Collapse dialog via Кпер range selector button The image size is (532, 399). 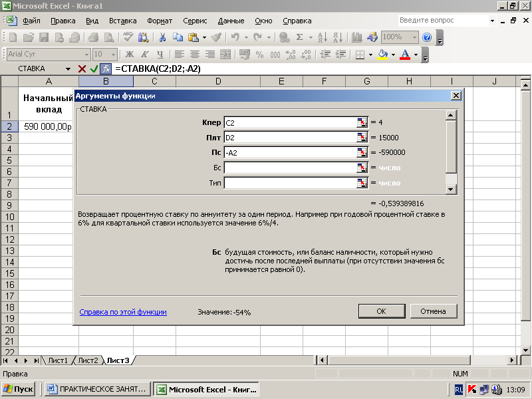[362, 122]
